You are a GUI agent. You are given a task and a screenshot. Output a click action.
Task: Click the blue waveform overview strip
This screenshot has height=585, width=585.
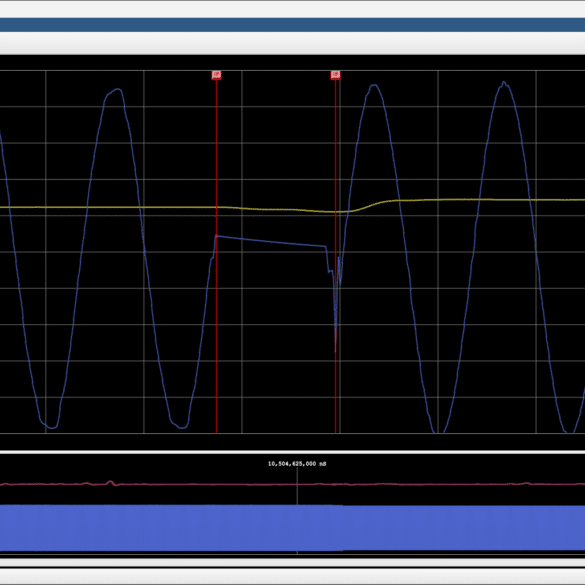292,528
